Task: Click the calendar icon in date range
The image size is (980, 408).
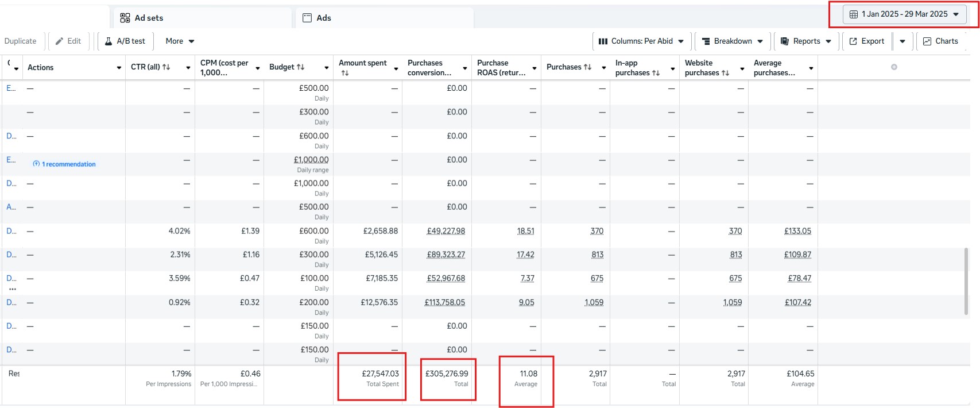Action: pyautogui.click(x=854, y=14)
